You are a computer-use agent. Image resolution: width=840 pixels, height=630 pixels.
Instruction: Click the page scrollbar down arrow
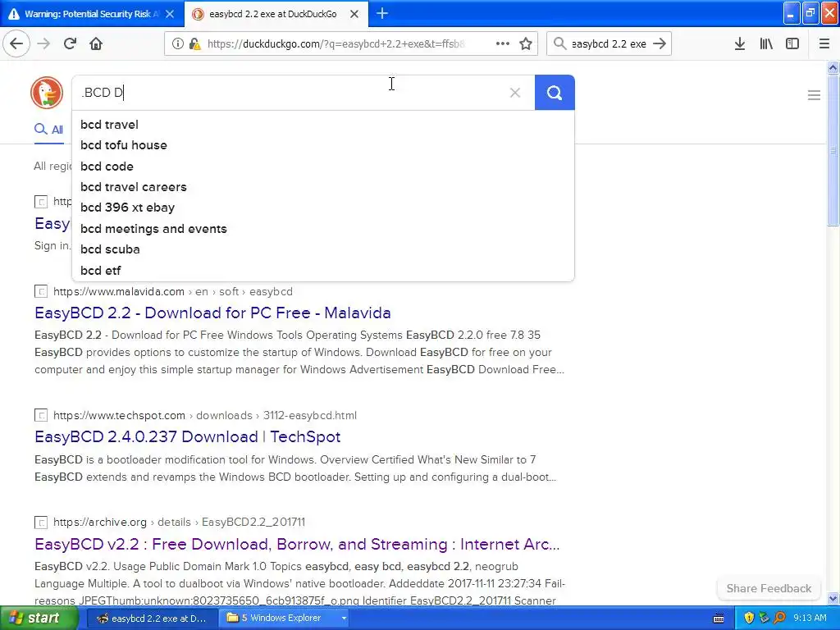(x=833, y=598)
